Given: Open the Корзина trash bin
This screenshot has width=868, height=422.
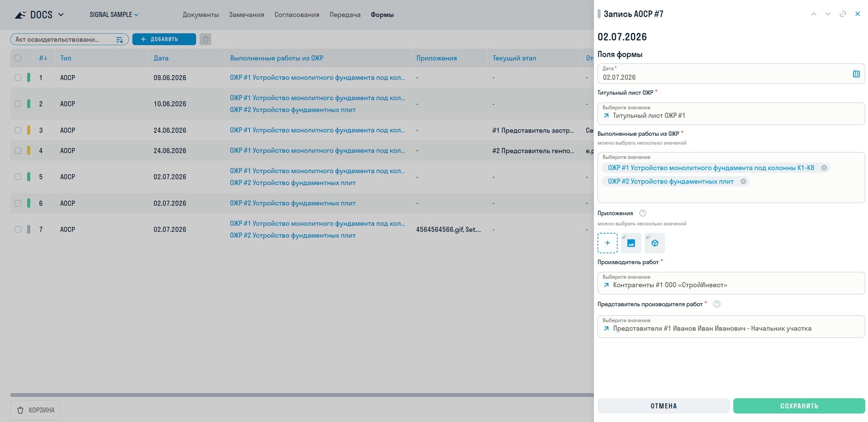Looking at the screenshot, I should pyautogui.click(x=35, y=410).
